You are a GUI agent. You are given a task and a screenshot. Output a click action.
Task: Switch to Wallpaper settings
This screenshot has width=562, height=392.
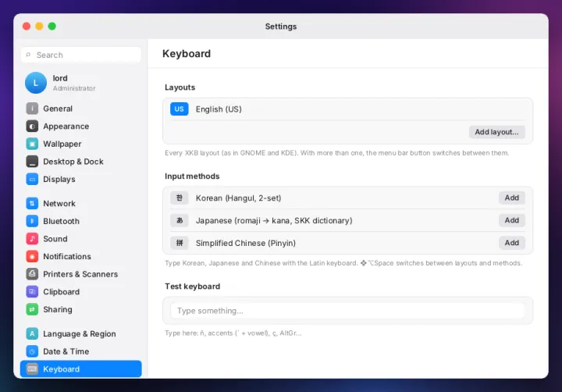point(81,144)
